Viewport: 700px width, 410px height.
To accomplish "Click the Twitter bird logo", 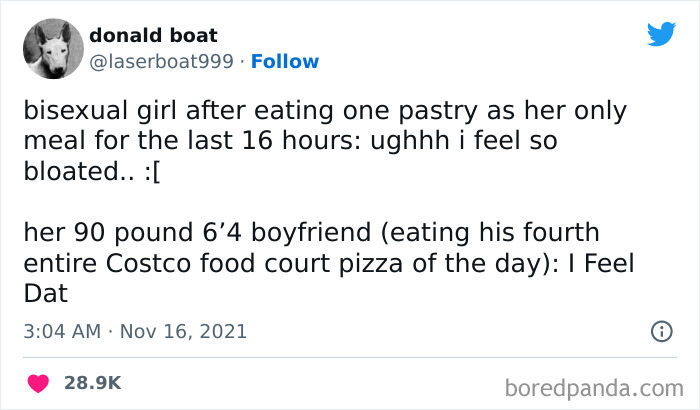I will 661,34.
